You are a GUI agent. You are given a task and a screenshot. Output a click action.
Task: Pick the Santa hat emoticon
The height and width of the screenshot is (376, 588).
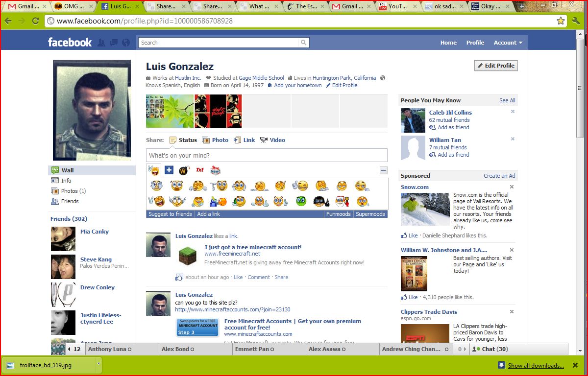(342, 201)
